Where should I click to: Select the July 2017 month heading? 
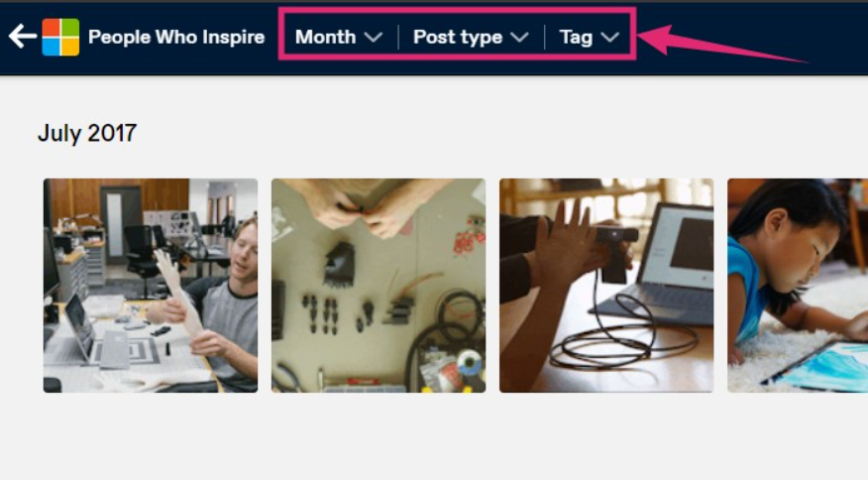click(87, 133)
